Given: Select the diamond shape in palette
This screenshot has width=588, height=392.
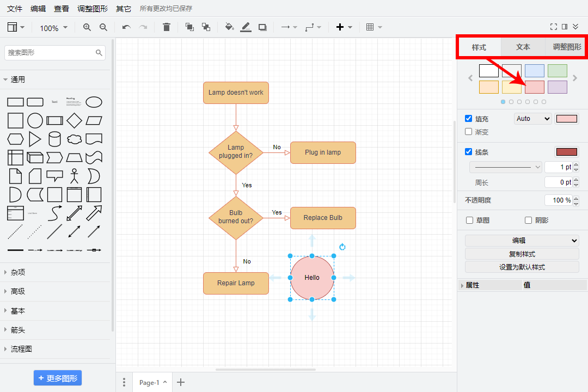Looking at the screenshot, I should [x=74, y=120].
